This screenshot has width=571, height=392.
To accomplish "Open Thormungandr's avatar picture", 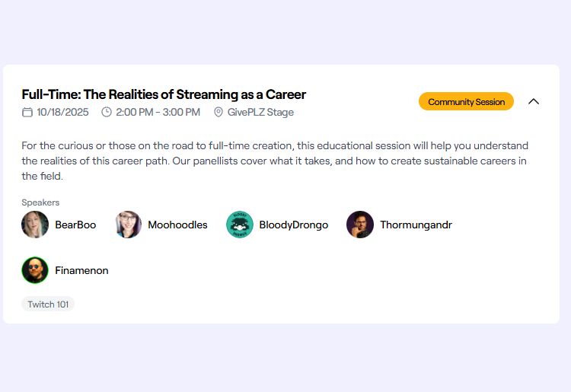I will point(360,225).
